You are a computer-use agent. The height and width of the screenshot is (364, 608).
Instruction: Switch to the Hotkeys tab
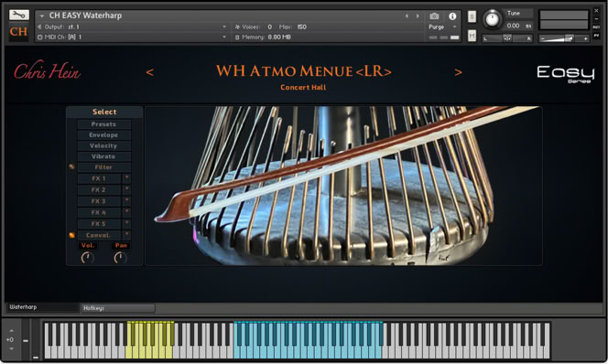point(117,308)
